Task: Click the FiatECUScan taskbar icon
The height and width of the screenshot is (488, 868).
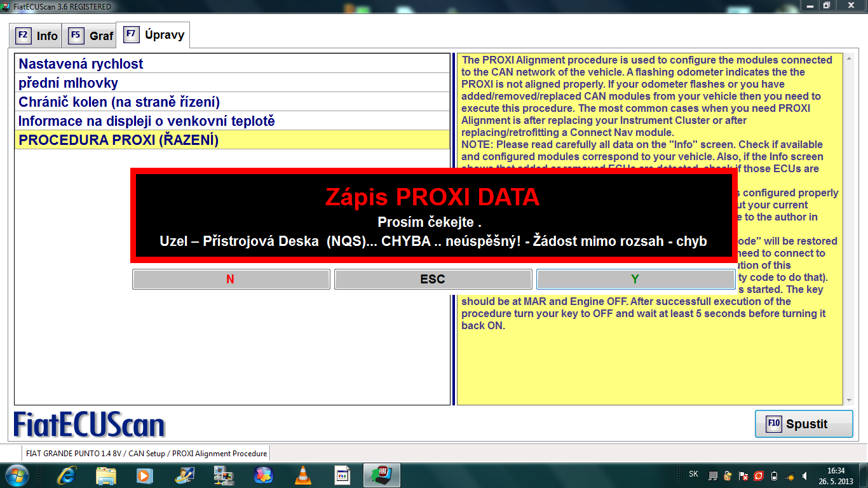Action: (x=382, y=475)
